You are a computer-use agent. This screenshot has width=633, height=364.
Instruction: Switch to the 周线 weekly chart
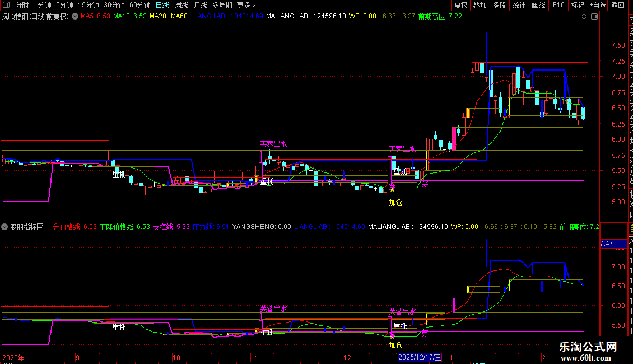pos(181,5)
